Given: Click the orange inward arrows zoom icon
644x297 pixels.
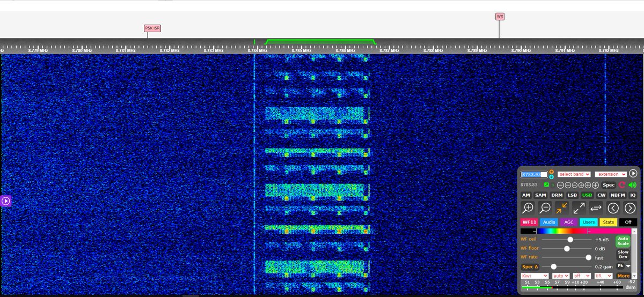Looking at the screenshot, I should [x=562, y=208].
